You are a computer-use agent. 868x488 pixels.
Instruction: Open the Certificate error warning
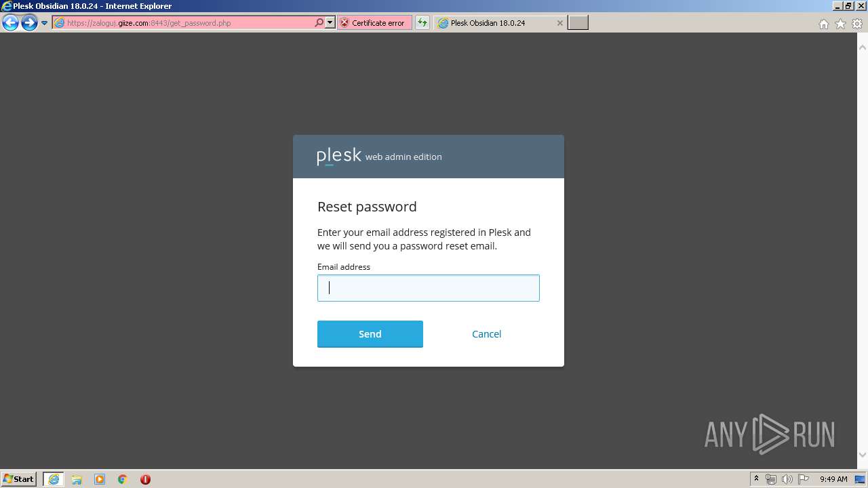[x=374, y=22]
